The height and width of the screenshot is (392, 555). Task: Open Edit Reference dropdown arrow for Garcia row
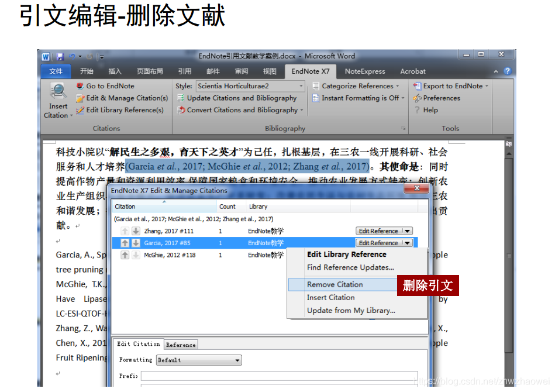[x=408, y=243]
